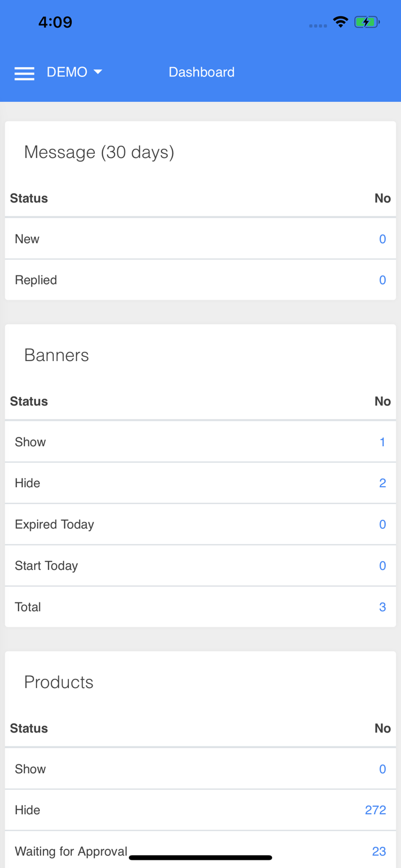View the 272 hidden products

pyautogui.click(x=376, y=810)
